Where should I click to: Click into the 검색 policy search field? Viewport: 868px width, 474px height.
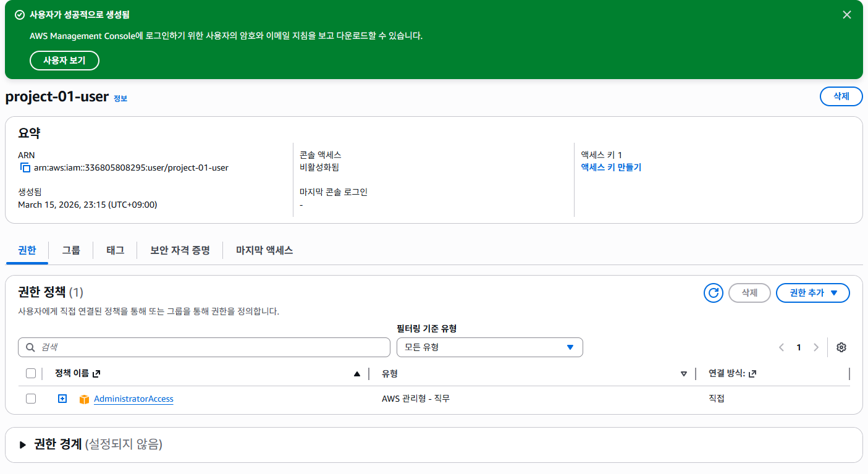204,347
